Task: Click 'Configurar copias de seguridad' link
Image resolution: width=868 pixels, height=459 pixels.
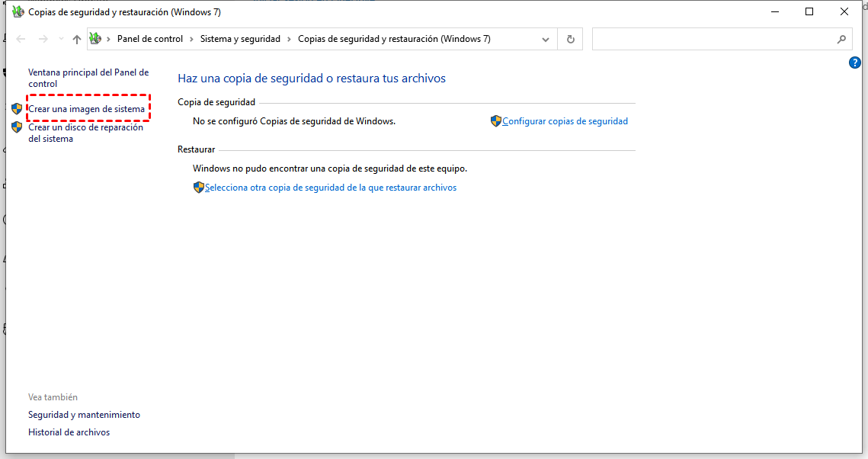Action: [x=565, y=121]
